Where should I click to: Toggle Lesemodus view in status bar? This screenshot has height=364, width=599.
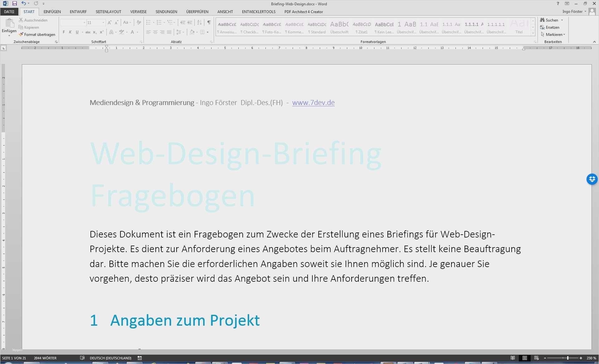pyautogui.click(x=513, y=358)
